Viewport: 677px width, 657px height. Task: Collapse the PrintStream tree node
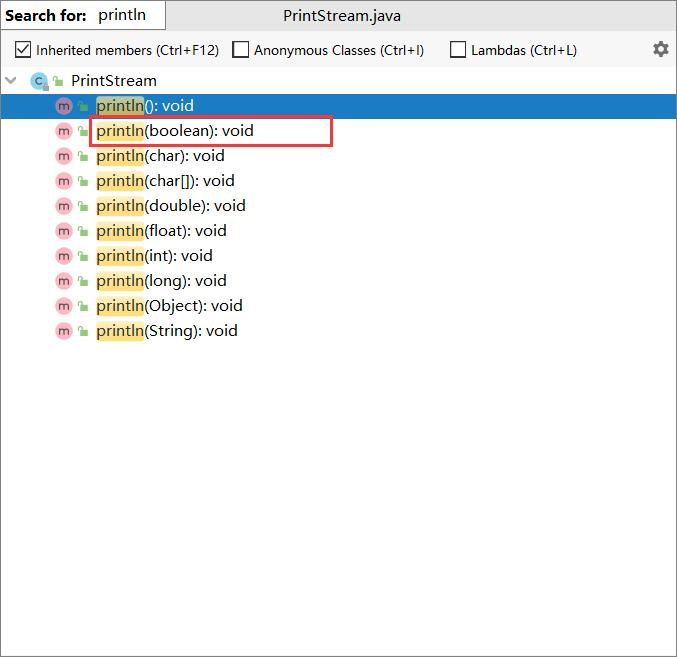coord(11,80)
